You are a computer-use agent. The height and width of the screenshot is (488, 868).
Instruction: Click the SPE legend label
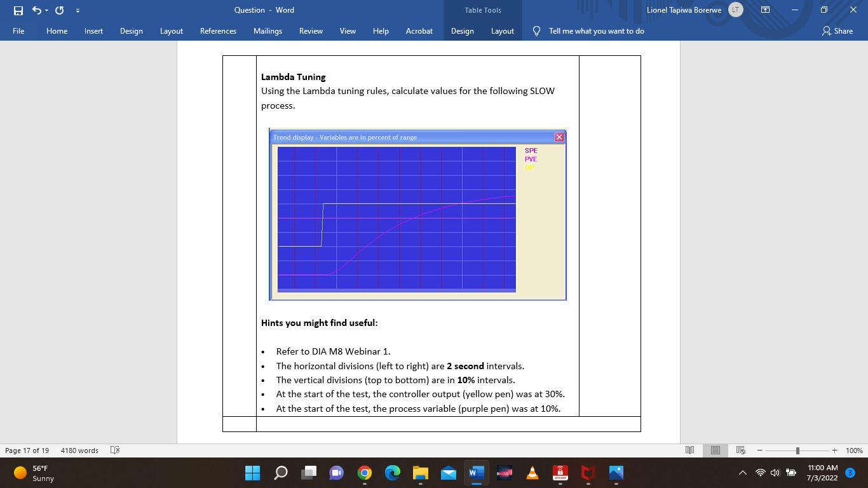pos(531,151)
